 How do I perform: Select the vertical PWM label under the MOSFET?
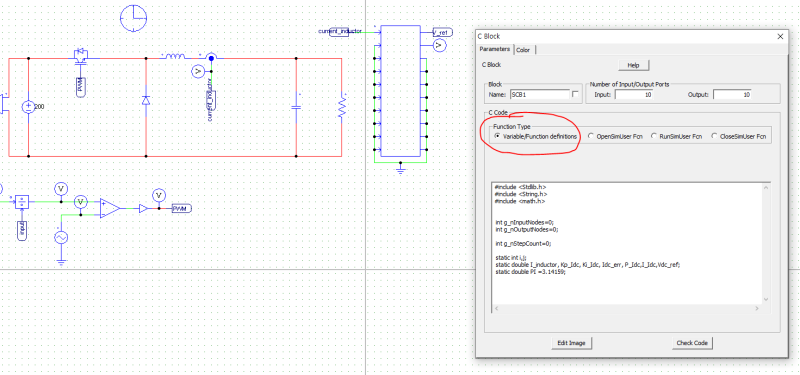tap(81, 87)
